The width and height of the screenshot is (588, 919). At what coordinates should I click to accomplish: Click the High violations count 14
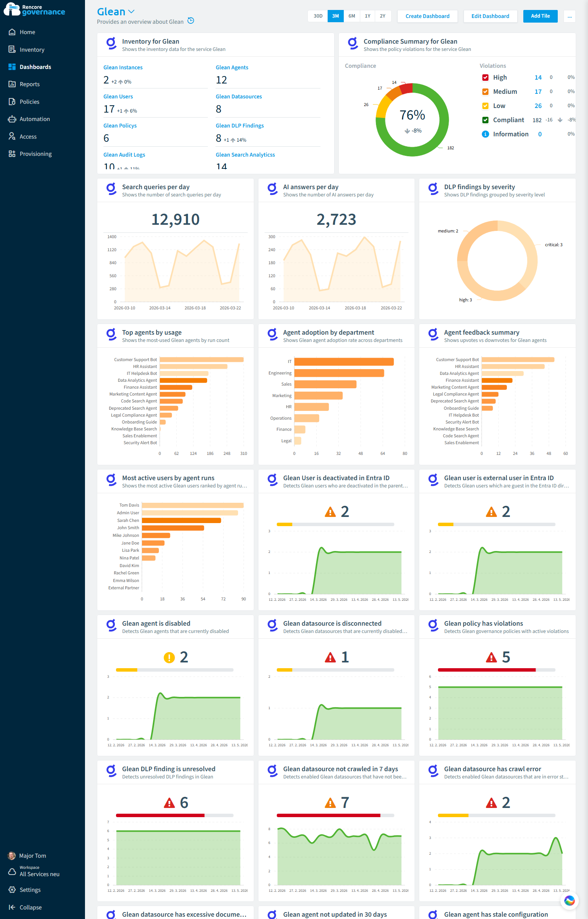(538, 77)
